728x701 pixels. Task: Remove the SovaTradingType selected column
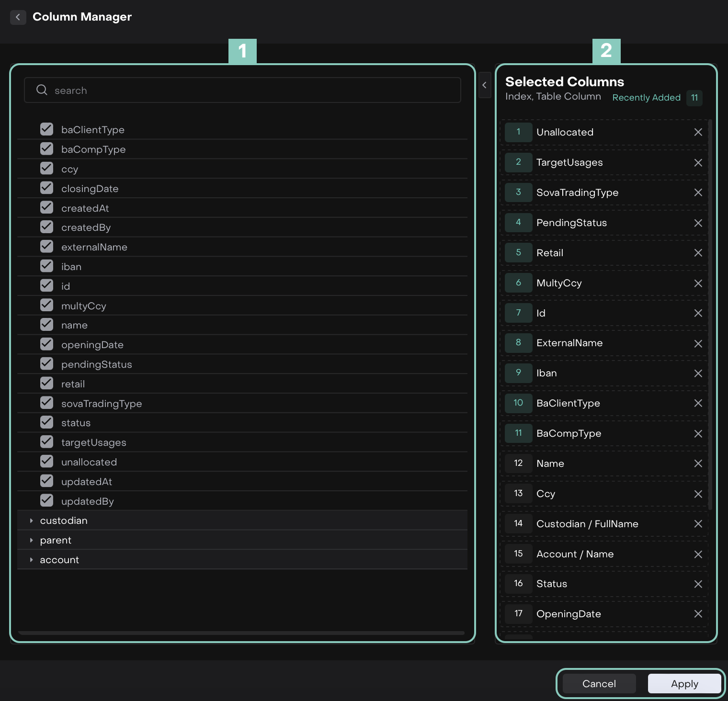click(x=698, y=192)
